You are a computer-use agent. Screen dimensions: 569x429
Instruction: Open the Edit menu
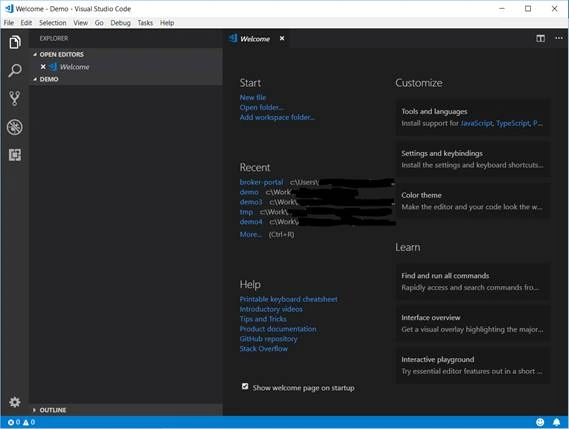tap(26, 23)
